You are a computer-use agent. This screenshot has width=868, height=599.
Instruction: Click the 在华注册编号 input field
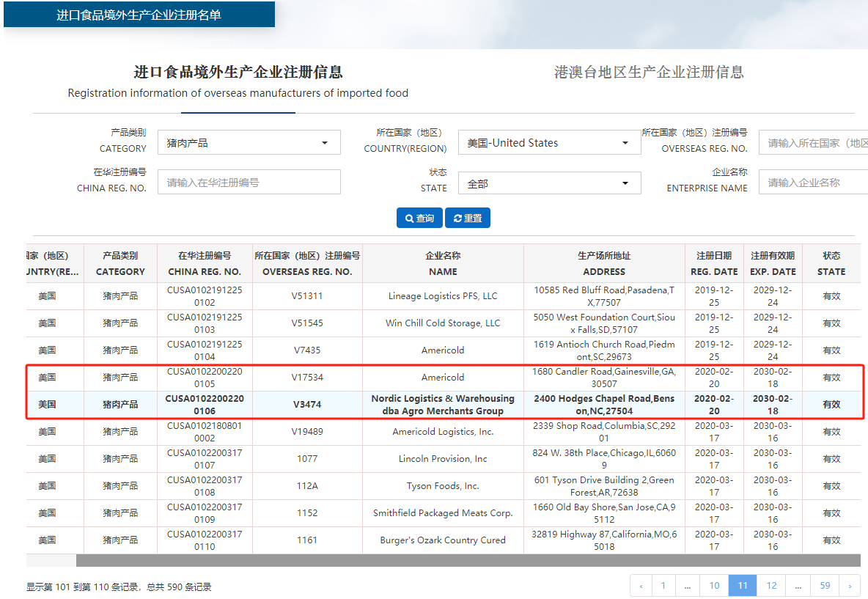[x=249, y=183]
